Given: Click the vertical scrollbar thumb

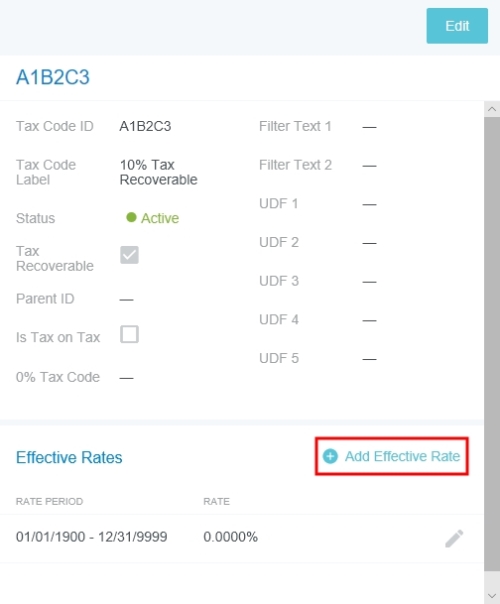Looking at the screenshot, I should [492, 344].
